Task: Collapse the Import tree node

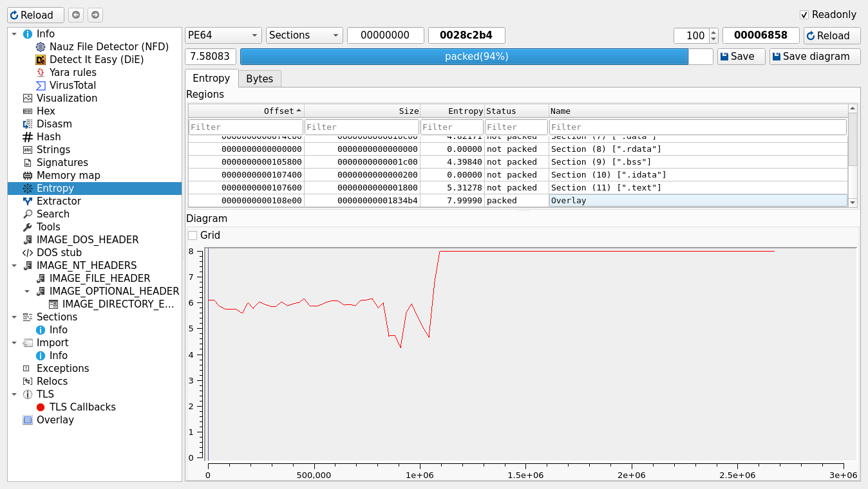Action: (x=14, y=343)
